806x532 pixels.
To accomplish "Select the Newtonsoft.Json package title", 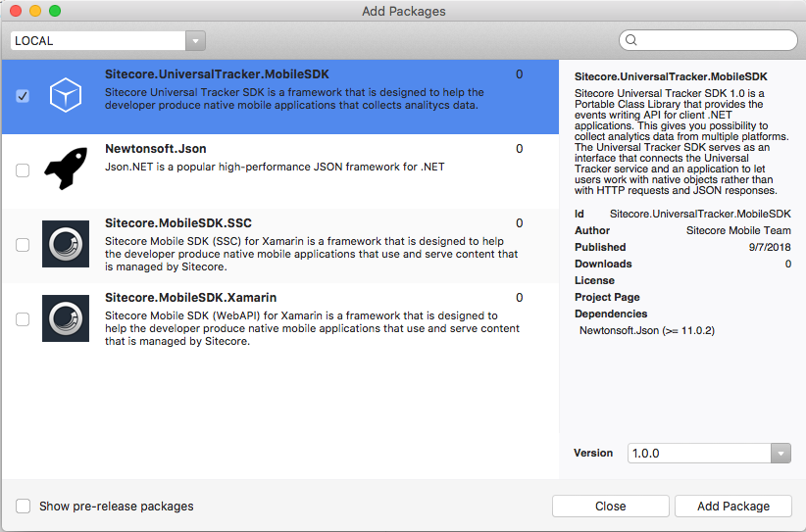I will (156, 149).
